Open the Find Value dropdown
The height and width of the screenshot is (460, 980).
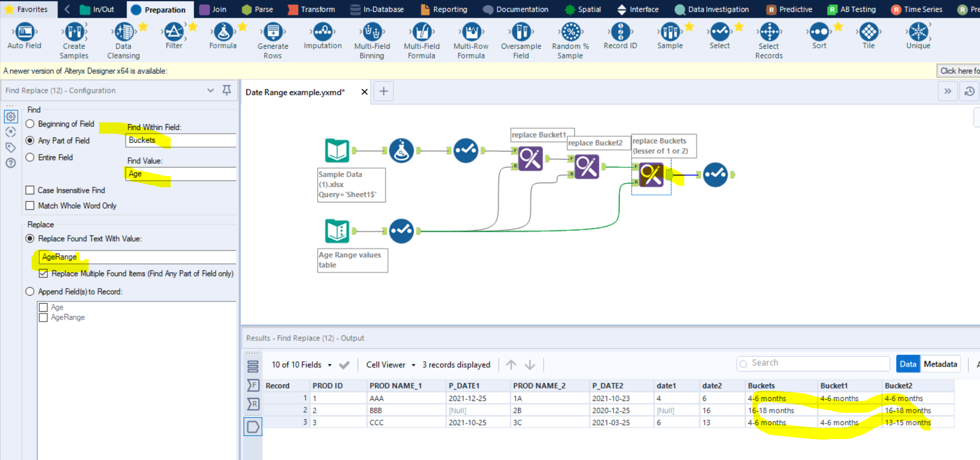pyautogui.click(x=181, y=173)
